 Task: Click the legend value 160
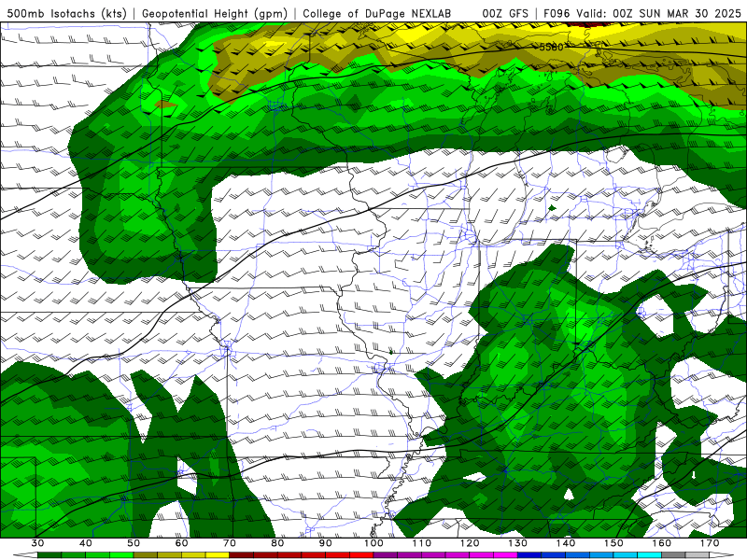point(662,543)
